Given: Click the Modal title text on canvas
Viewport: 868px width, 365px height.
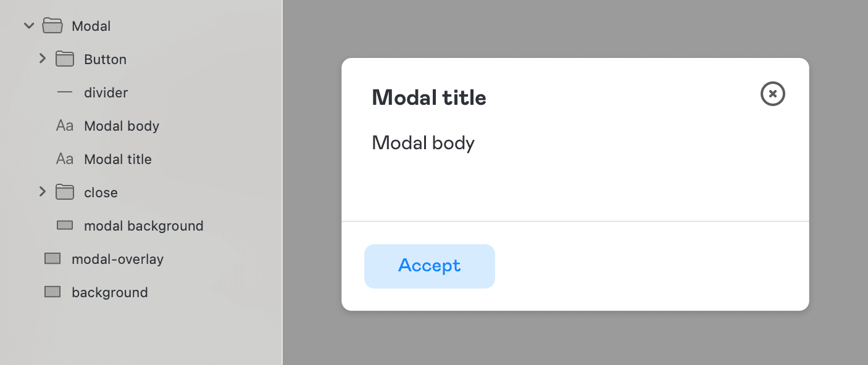Looking at the screenshot, I should [x=428, y=97].
